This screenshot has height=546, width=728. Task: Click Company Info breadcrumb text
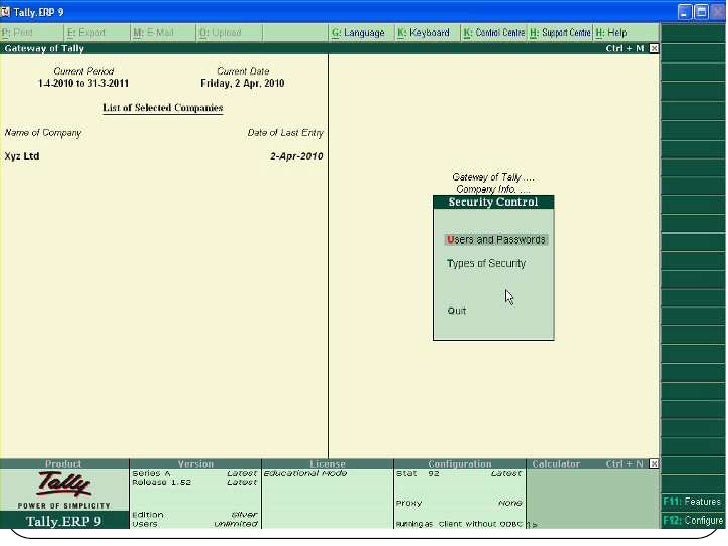[493, 189]
